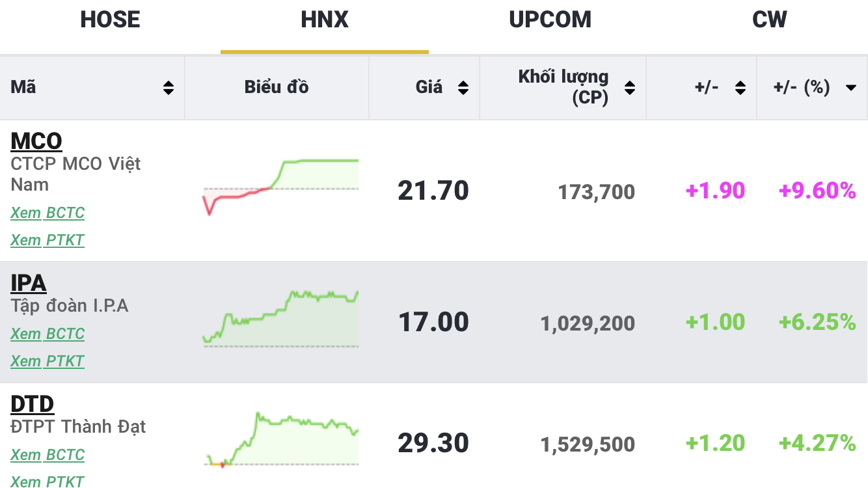
Task: Open IPA intraday price chart
Action: pyautogui.click(x=280, y=319)
